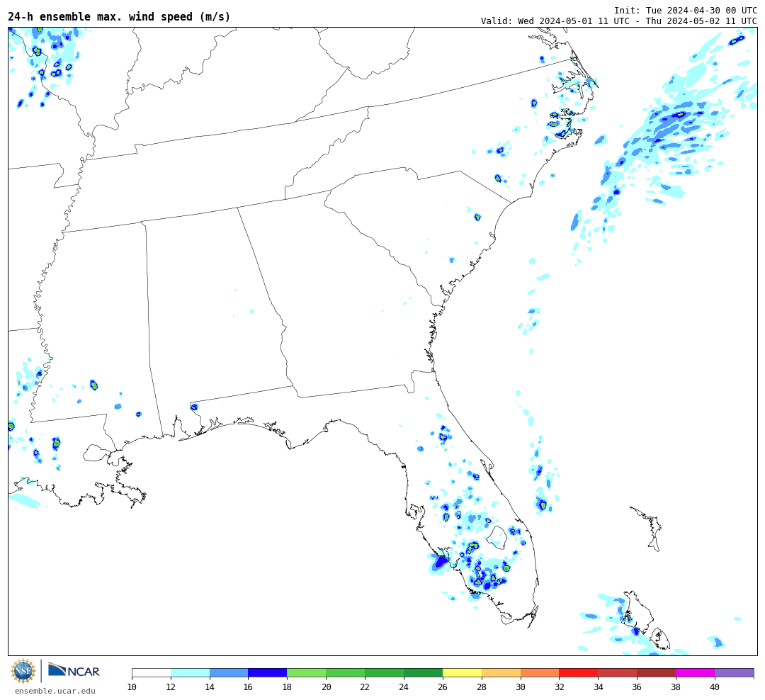Click the colorbar tick label 32
This screenshot has width=765, height=700.
pyautogui.click(x=559, y=687)
